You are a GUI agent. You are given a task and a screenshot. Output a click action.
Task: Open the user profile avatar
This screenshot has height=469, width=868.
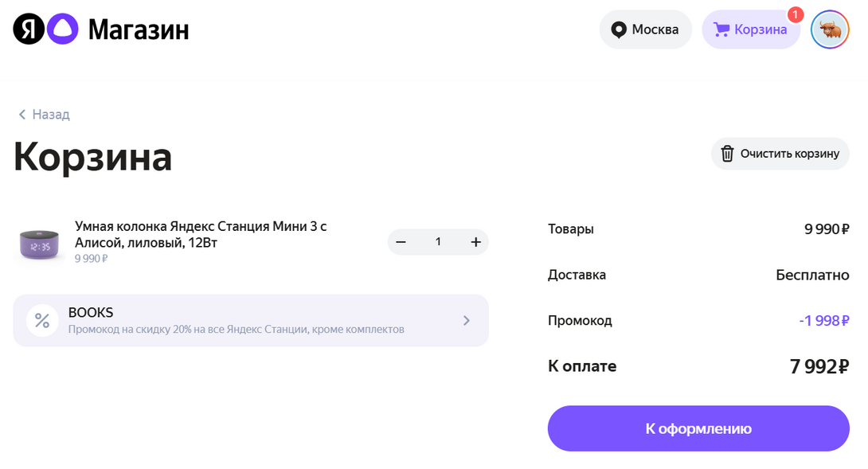[x=830, y=29]
